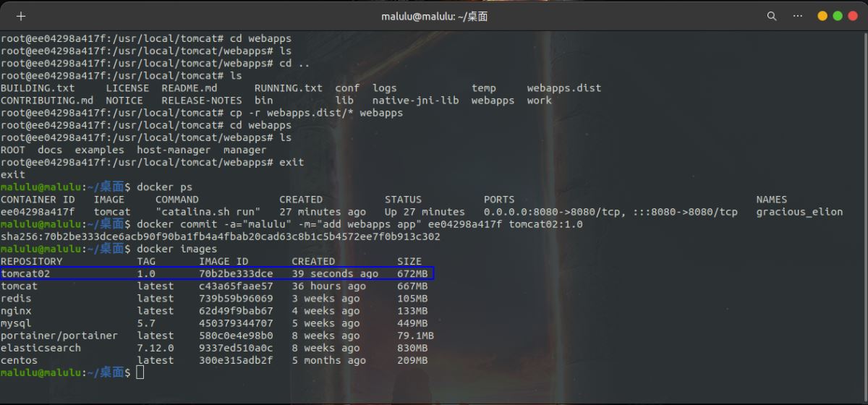Screen dimensions: 868x405
Task: Click the RELEASE-NOTES file name
Action: [x=202, y=100]
